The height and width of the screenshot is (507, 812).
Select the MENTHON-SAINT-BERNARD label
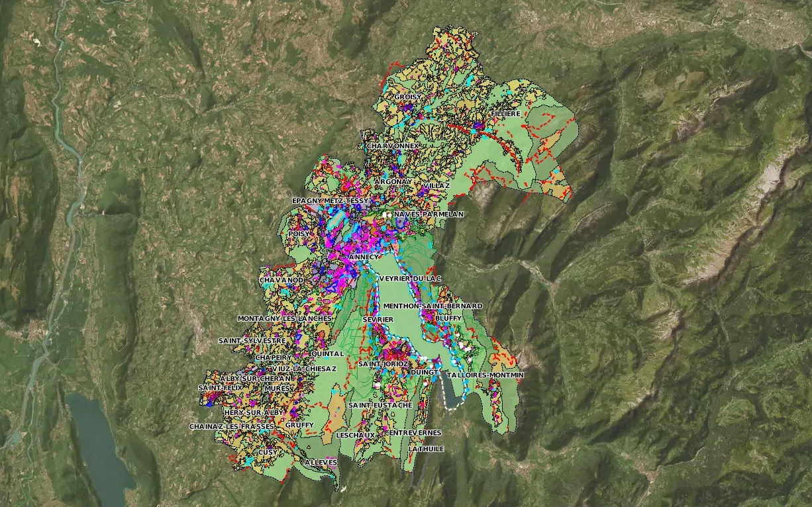[433, 306]
